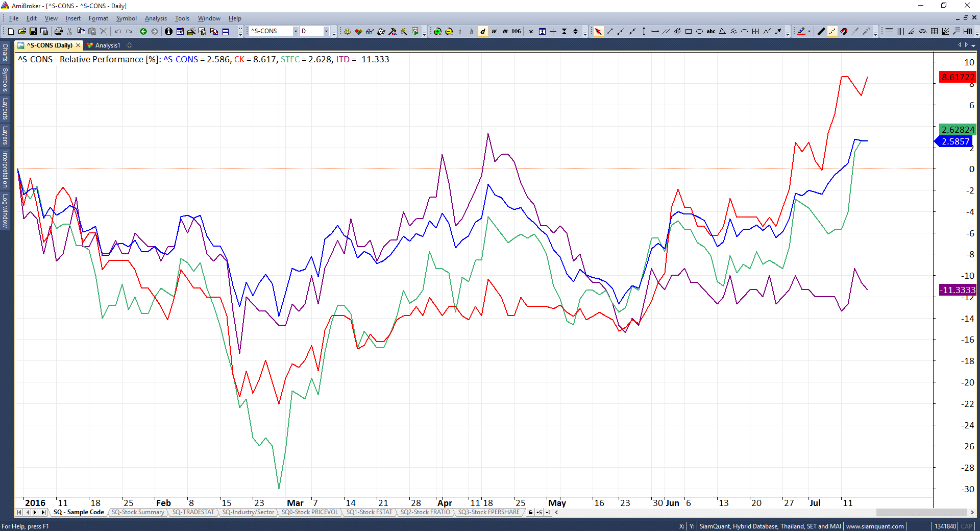Select the triangle drawing tool
Image resolution: width=980 pixels, height=531 pixels.
(722, 32)
